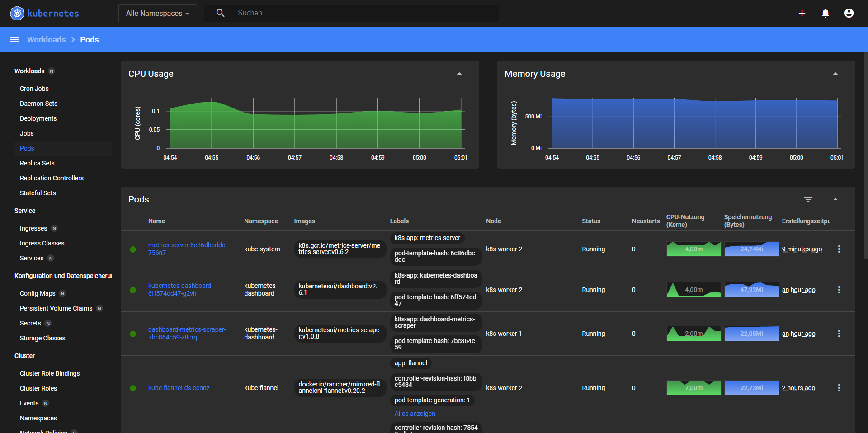Click the 9 minutes ago creation time
This screenshot has height=433, width=868.
(802, 249)
